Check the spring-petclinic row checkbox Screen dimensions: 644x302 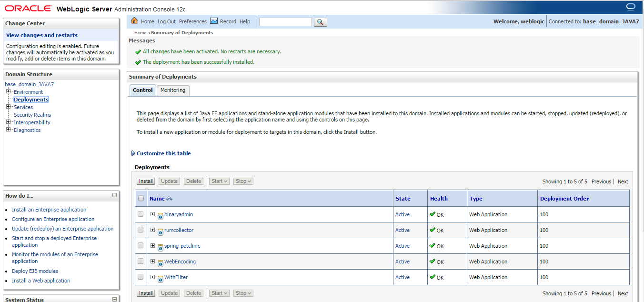coord(141,245)
